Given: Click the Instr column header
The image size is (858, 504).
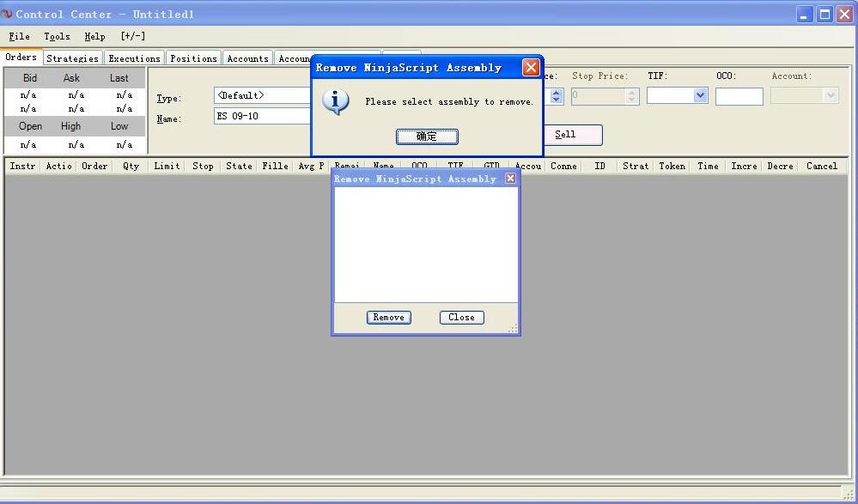Looking at the screenshot, I should 22,166.
